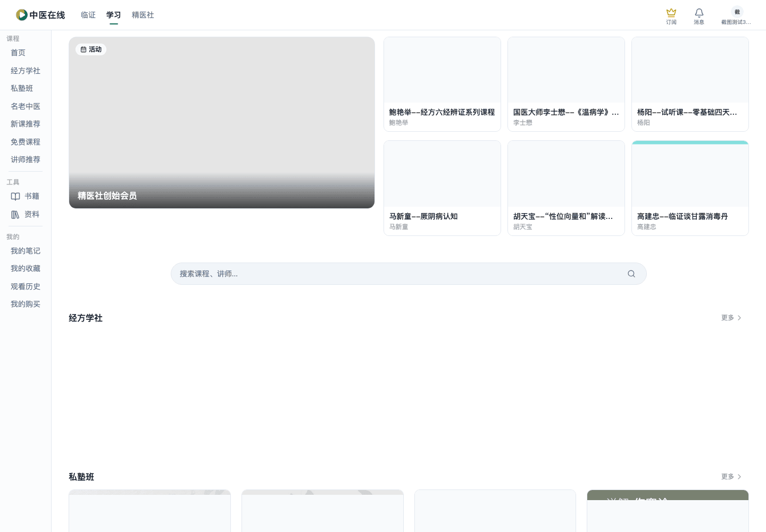This screenshot has width=766, height=532.
Task: Select 名老中医 in sidebar
Action: [x=26, y=106]
